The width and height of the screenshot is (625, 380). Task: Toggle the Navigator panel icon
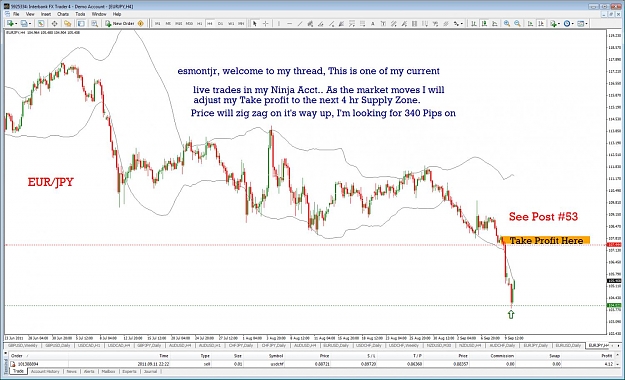[67, 24]
